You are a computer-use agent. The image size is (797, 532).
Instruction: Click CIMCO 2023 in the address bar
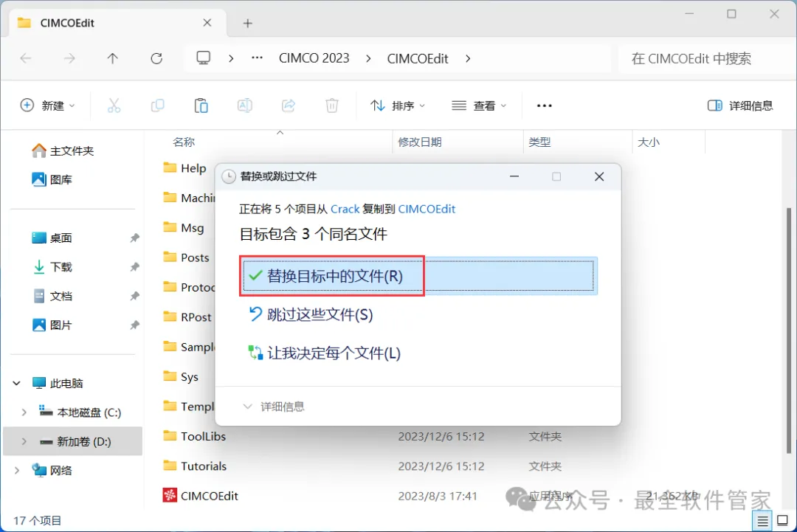pos(314,58)
